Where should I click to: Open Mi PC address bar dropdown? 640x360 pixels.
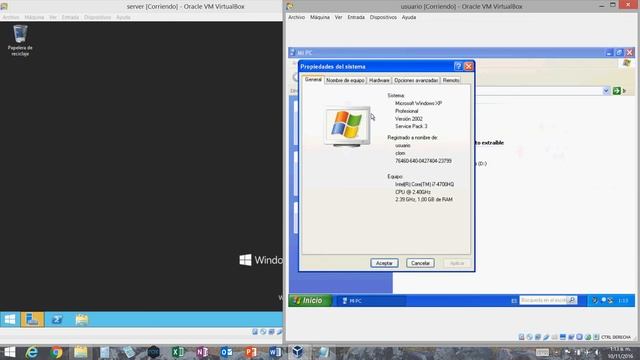[x=606, y=91]
